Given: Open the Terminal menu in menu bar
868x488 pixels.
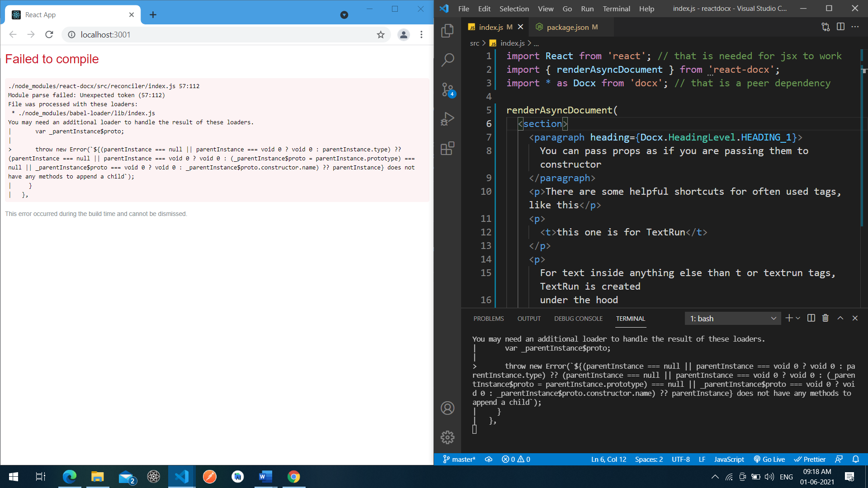Looking at the screenshot, I should pyautogui.click(x=616, y=9).
